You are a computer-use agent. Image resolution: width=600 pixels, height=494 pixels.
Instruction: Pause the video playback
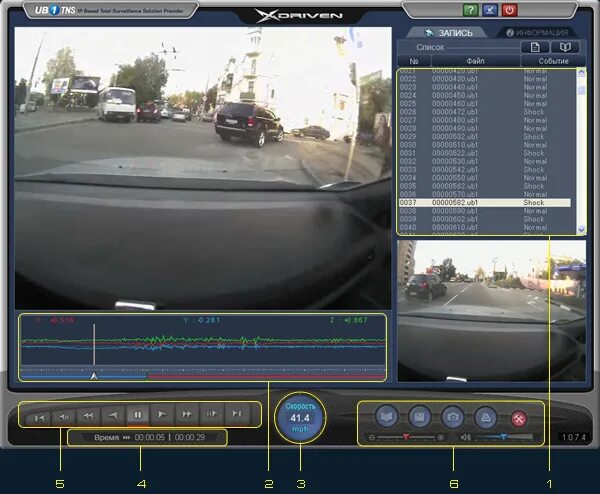coord(138,415)
